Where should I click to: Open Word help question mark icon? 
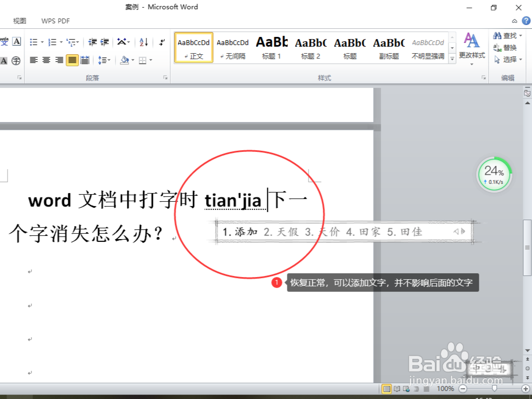[526, 21]
